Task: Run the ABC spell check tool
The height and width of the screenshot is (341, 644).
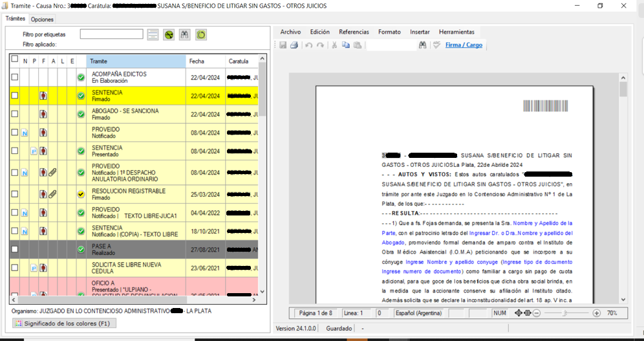Action: 436,45
